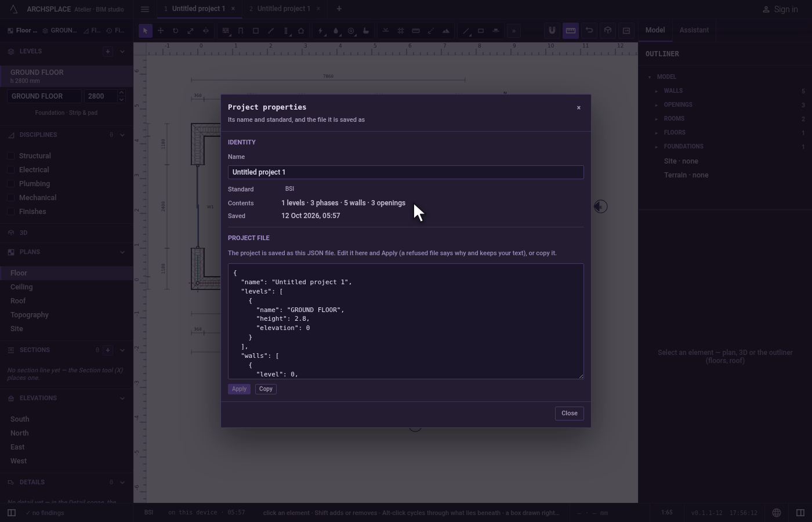Pick the Dimension ruler tool in toolbar
Screen dimensions: 812x522
(416, 31)
